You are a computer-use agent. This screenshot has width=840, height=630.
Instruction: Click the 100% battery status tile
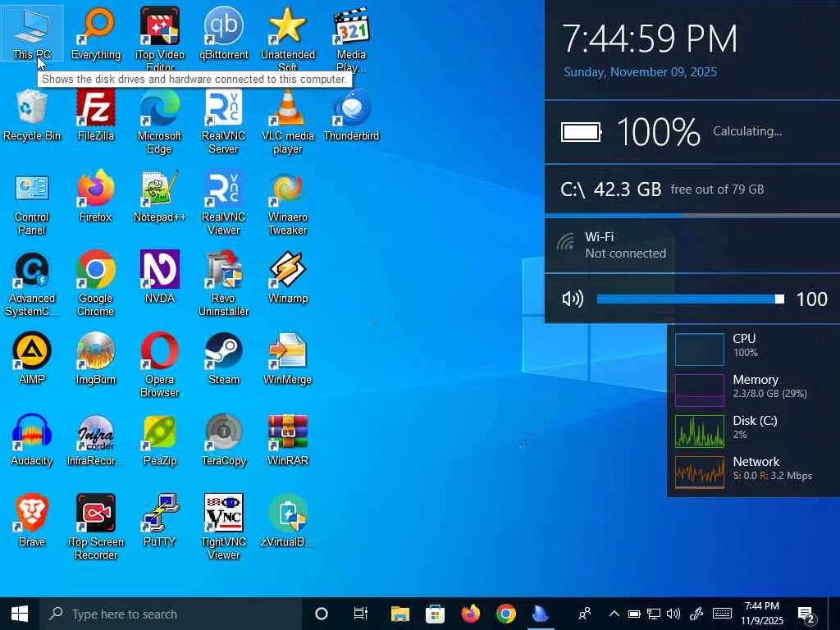692,132
